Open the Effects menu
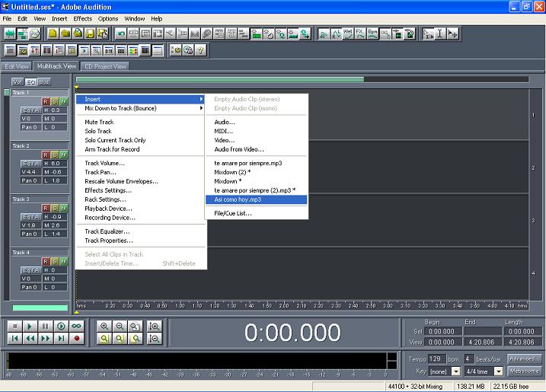 [82, 19]
